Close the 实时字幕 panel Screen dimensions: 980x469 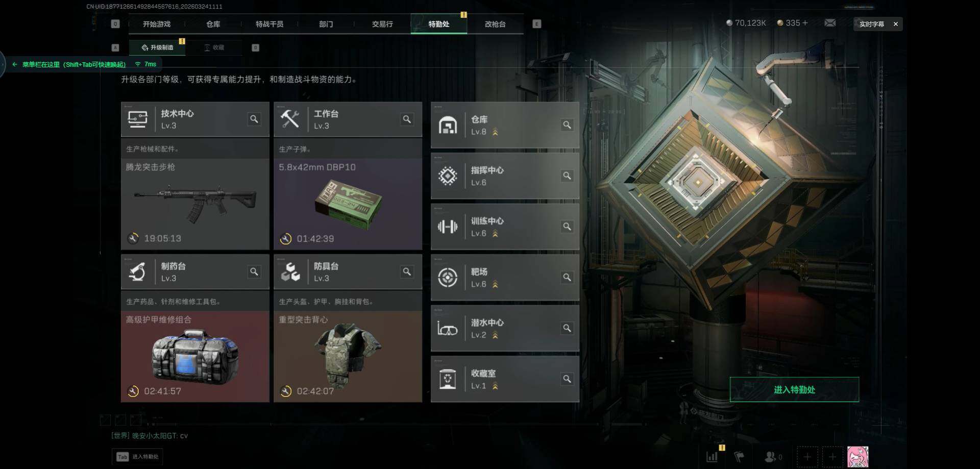coord(895,24)
